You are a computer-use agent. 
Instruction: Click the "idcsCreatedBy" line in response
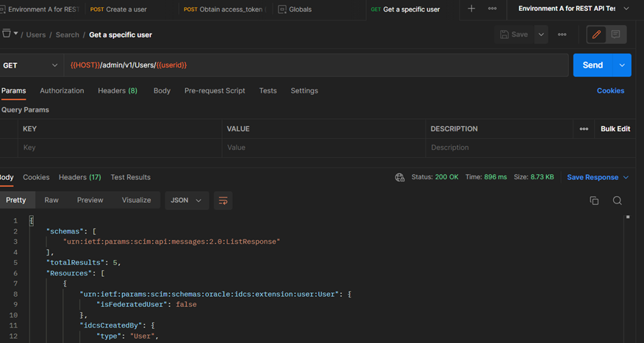117,325
